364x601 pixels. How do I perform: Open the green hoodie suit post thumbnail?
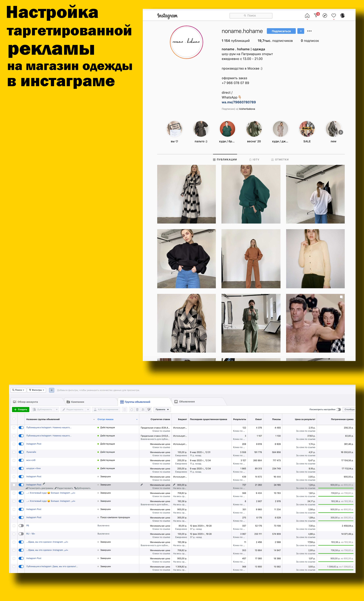[251, 194]
